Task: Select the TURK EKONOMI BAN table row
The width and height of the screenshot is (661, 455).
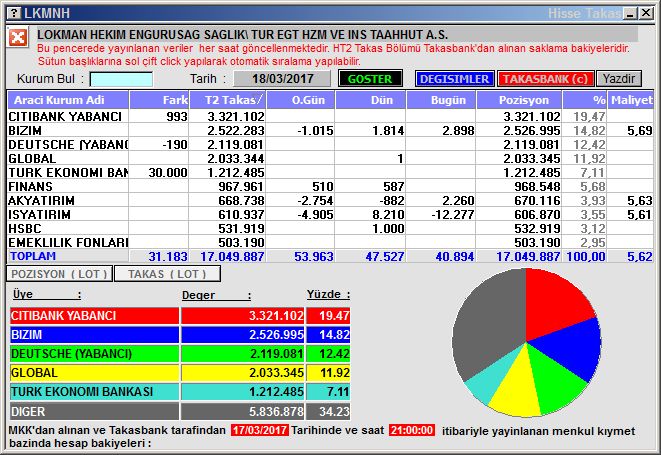Action: pos(330,172)
